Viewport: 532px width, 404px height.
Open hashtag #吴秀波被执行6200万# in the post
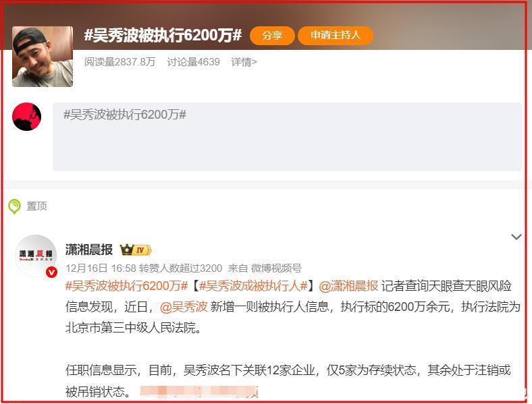(x=126, y=286)
